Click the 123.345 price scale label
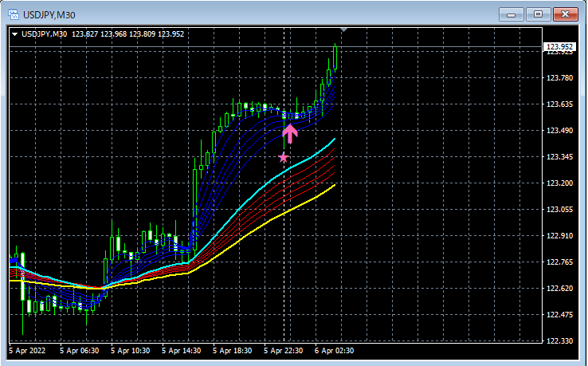This screenshot has height=366, width=588. 560,156
